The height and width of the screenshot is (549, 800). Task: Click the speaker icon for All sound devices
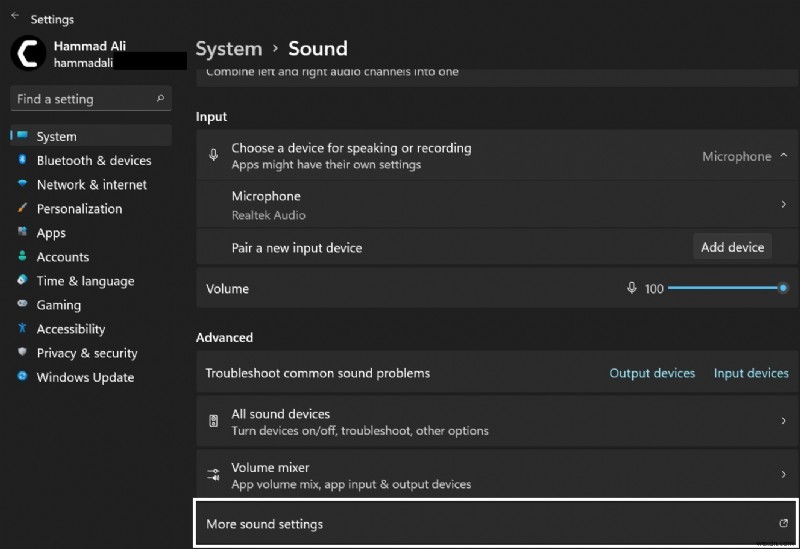[214, 421]
